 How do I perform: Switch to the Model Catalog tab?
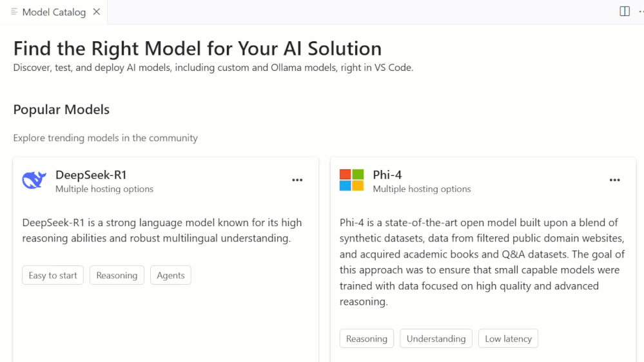54,12
